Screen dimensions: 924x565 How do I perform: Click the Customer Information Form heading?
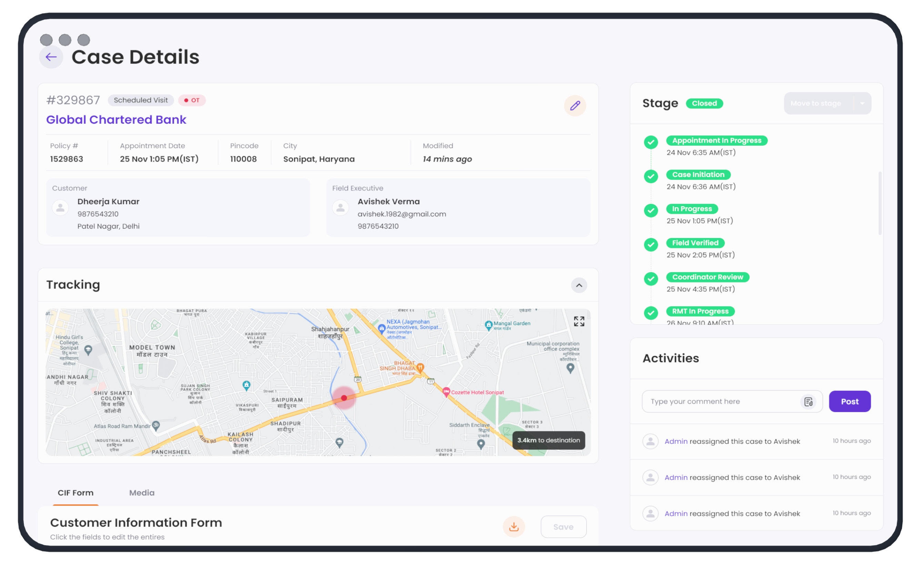pyautogui.click(x=136, y=523)
